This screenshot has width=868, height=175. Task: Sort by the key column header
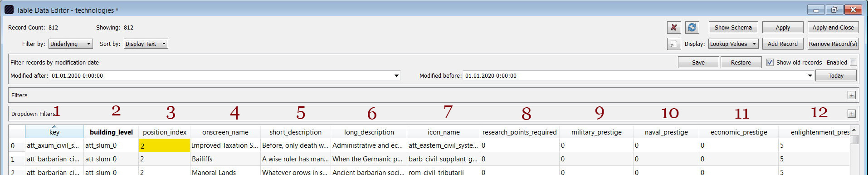click(54, 132)
